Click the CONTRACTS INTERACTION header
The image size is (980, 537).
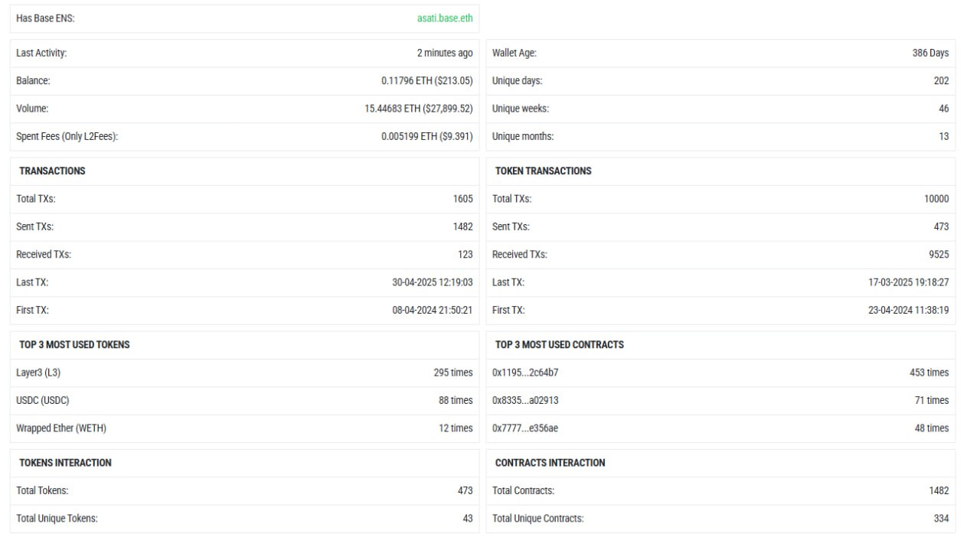[550, 463]
